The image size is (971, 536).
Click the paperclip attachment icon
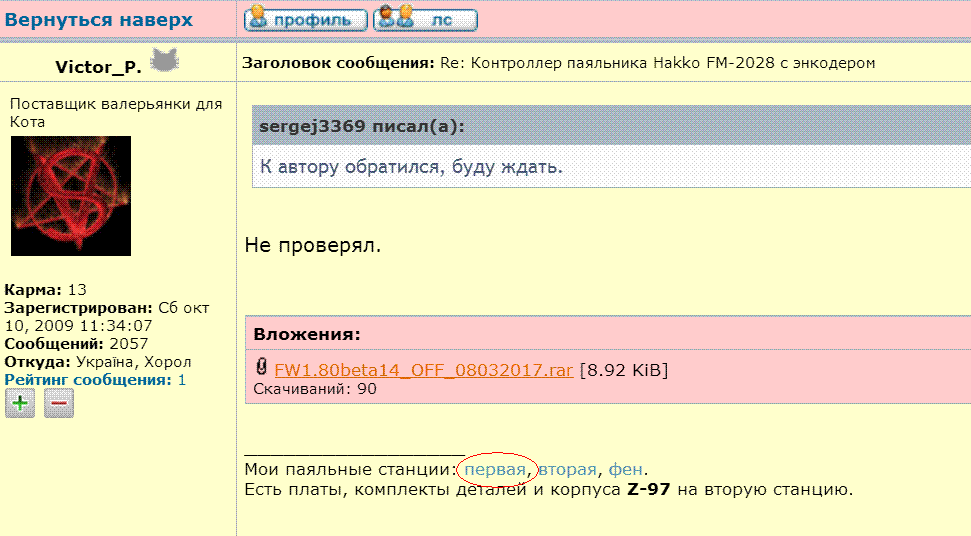[262, 368]
